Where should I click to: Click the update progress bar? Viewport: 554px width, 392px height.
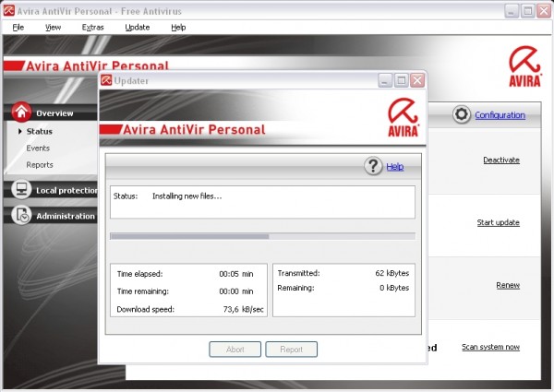pos(262,236)
